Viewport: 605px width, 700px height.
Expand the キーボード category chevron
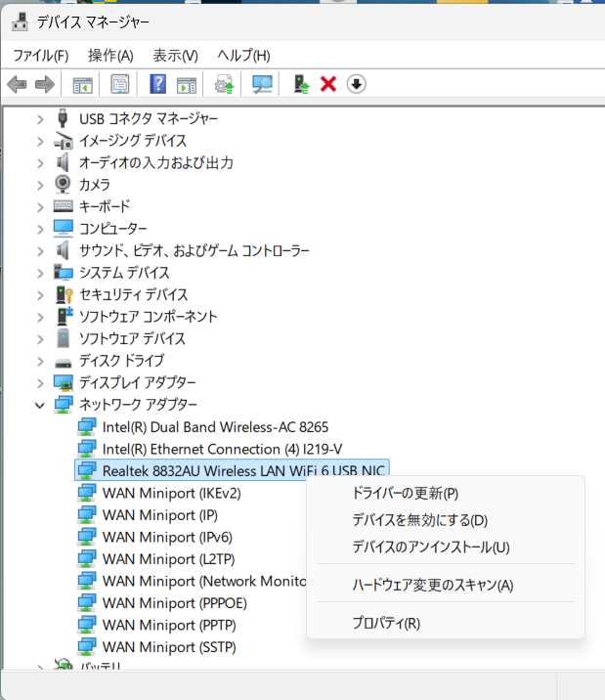[x=40, y=207]
